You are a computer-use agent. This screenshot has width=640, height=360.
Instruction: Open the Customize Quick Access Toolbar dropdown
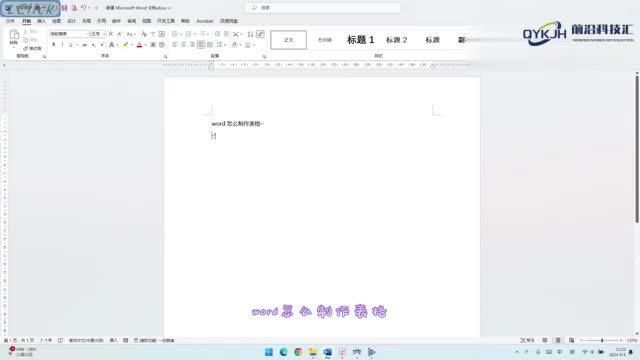click(x=97, y=8)
